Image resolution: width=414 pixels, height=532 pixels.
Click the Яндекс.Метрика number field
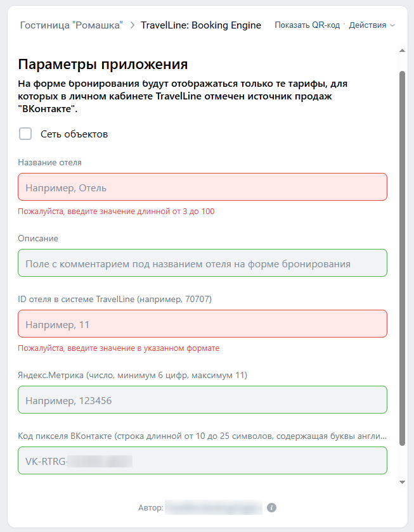[x=202, y=400]
